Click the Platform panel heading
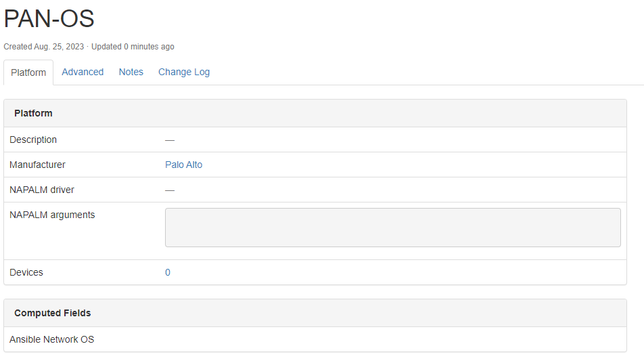The image size is (644, 363). pos(33,113)
